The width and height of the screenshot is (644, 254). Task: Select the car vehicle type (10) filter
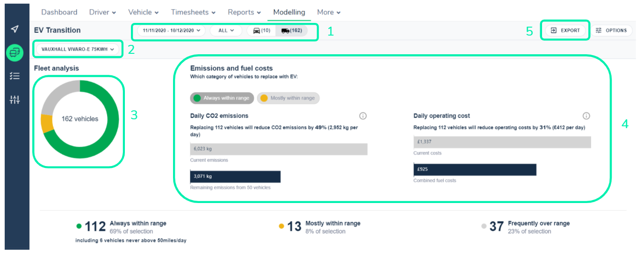click(261, 30)
